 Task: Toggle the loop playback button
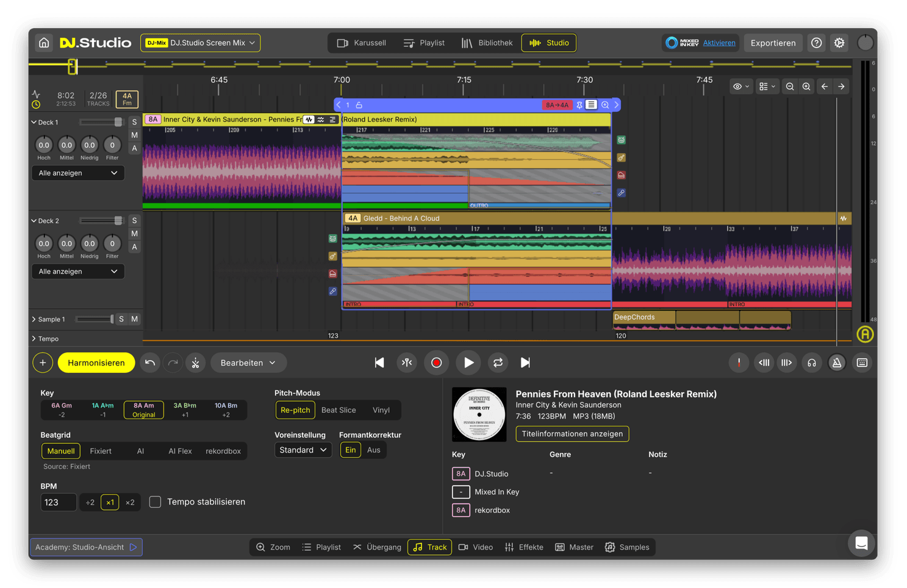click(498, 363)
